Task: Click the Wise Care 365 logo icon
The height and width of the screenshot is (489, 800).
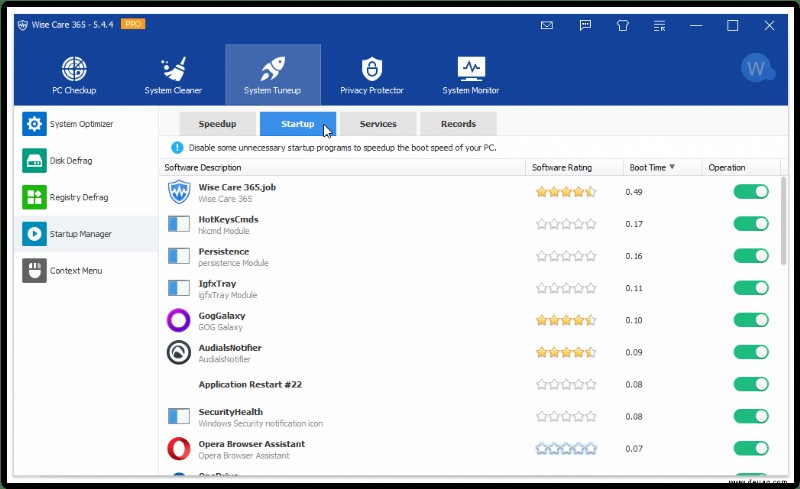Action: pos(23,25)
